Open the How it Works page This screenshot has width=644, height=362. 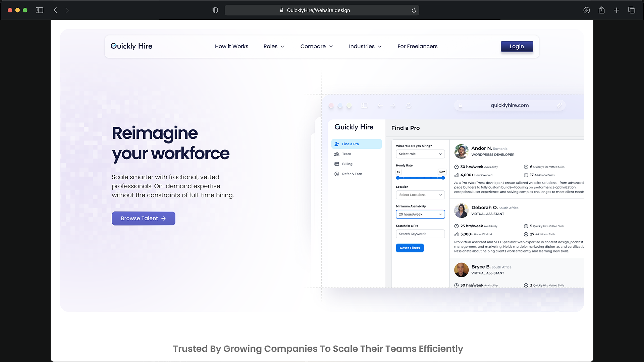point(231,46)
